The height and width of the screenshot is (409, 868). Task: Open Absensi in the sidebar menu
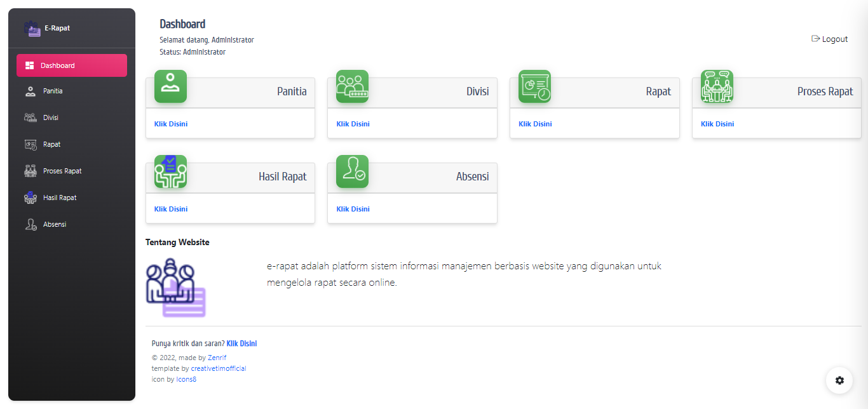pos(55,224)
